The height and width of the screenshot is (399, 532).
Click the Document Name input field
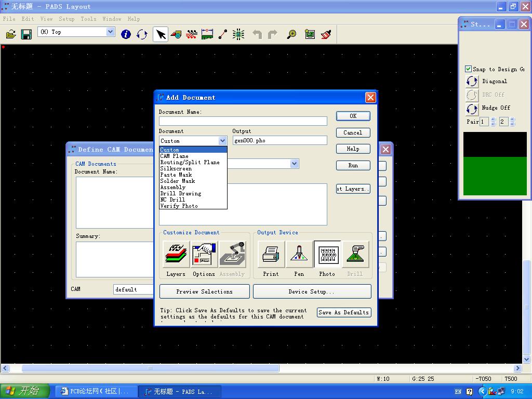pos(243,121)
